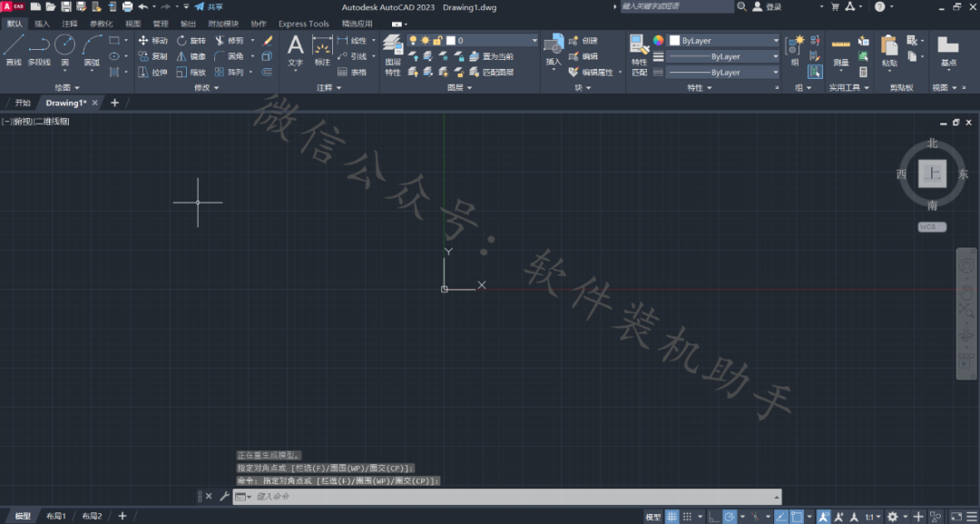Click Make Current (置为当前) button
This screenshot has width=980, height=524.
(492, 56)
